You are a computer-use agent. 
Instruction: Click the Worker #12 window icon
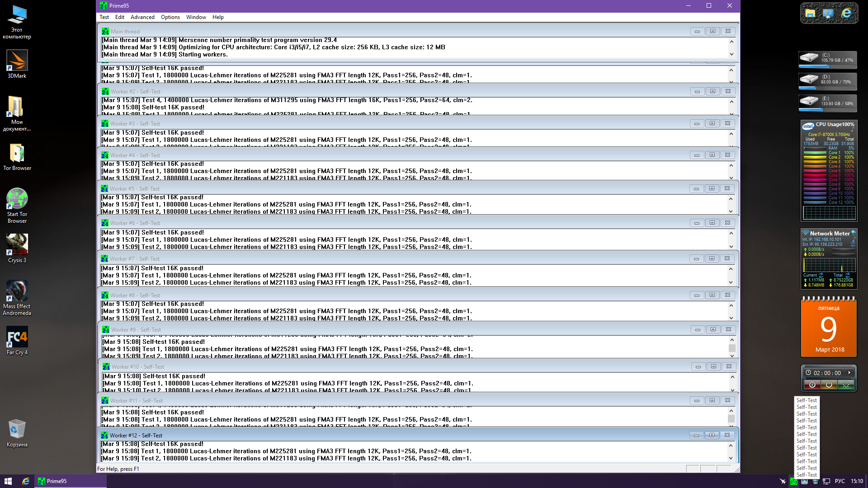point(104,435)
